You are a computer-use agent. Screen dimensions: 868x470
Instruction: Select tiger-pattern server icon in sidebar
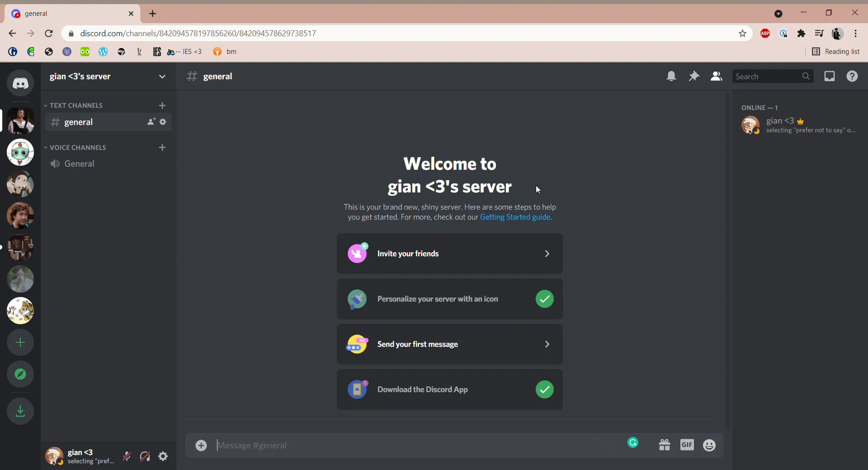(x=20, y=311)
